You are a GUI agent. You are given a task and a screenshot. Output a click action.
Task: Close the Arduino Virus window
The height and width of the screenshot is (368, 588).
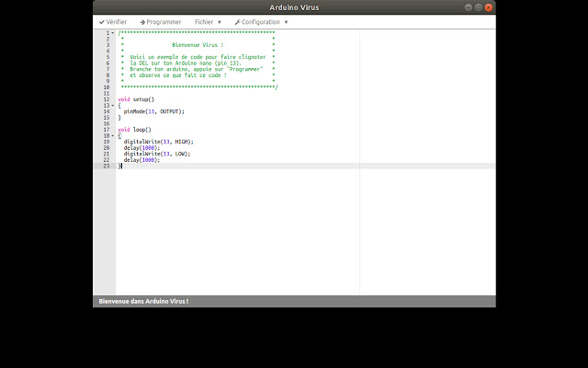(488, 6)
